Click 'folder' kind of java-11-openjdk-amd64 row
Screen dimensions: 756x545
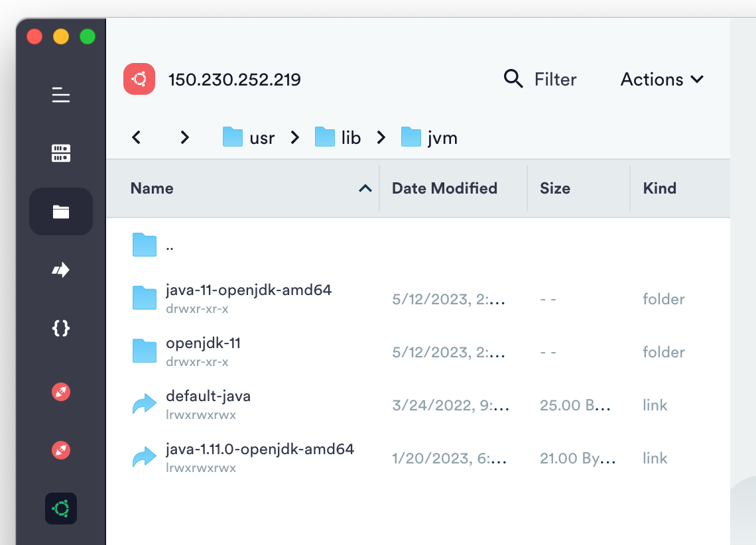tap(663, 299)
